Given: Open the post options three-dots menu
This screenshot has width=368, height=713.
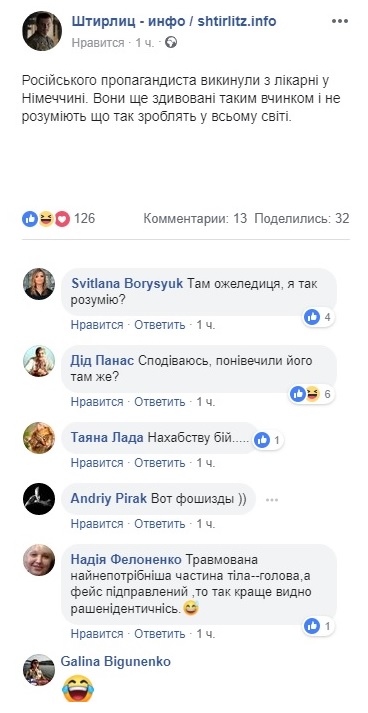Looking at the screenshot, I should pos(339,21).
